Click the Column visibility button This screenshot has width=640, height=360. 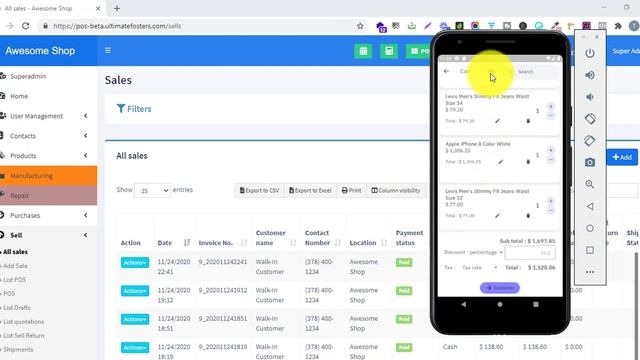[396, 191]
